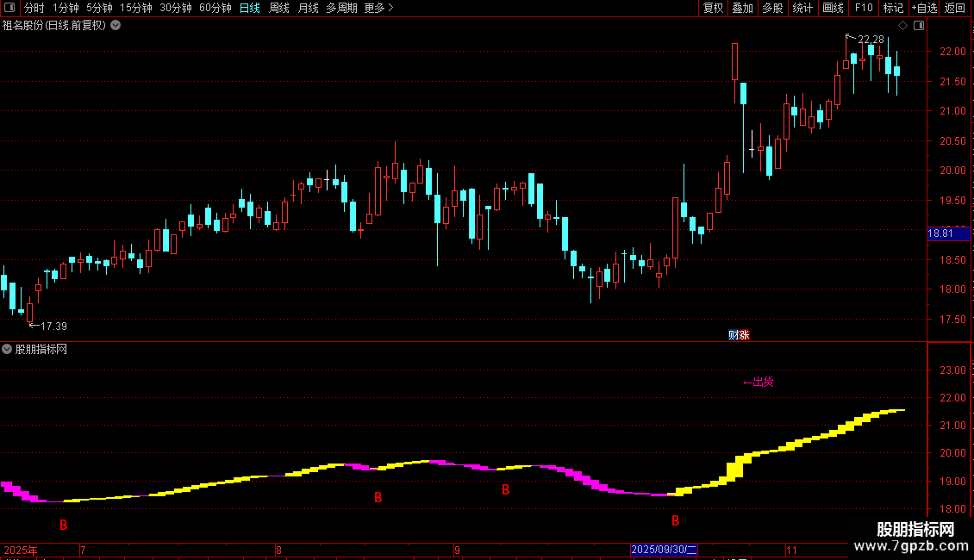Click the 20.00 main chart axis label
This screenshot has height=560, width=974.
click(952, 171)
